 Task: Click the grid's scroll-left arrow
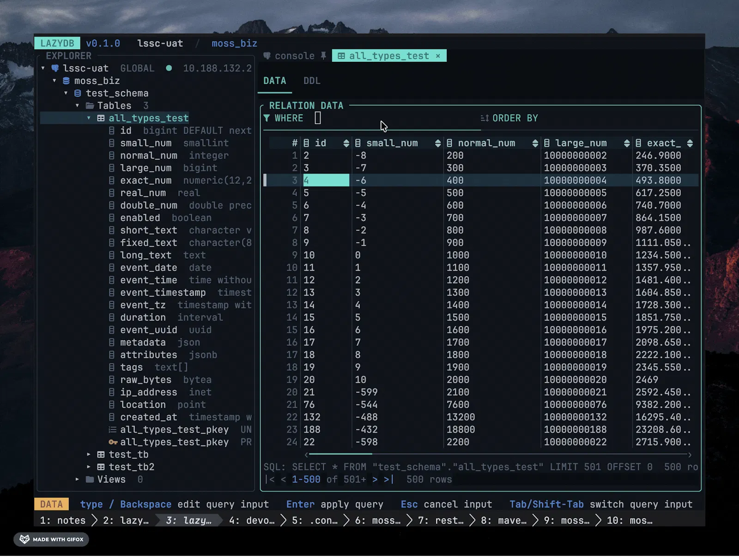(306, 455)
